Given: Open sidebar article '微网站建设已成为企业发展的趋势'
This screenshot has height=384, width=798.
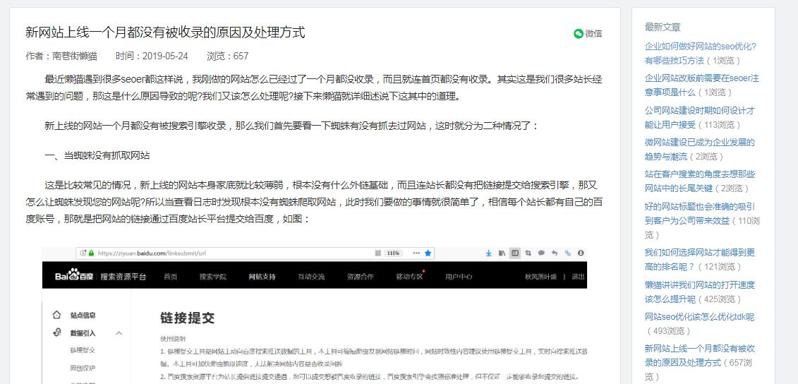Looking at the screenshot, I should coord(699,149).
